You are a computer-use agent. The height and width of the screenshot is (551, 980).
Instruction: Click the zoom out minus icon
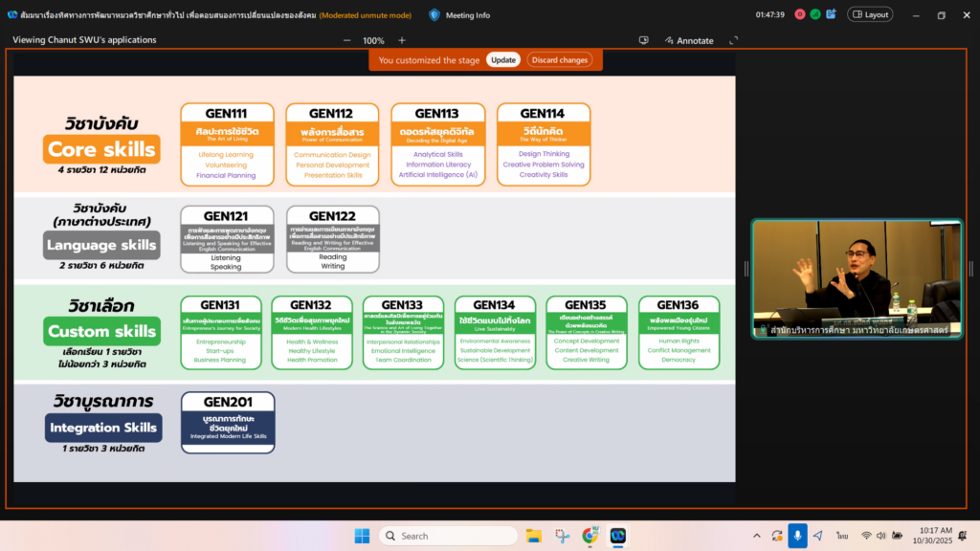(346, 40)
